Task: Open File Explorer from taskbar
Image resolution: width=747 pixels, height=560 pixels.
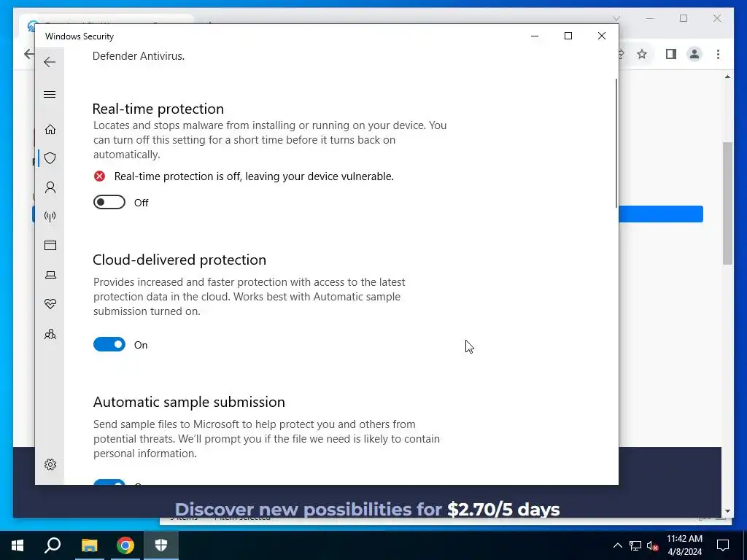Action: [89, 545]
